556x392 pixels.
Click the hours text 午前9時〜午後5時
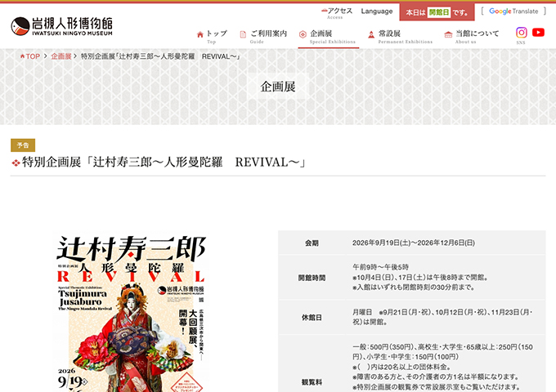380,267
